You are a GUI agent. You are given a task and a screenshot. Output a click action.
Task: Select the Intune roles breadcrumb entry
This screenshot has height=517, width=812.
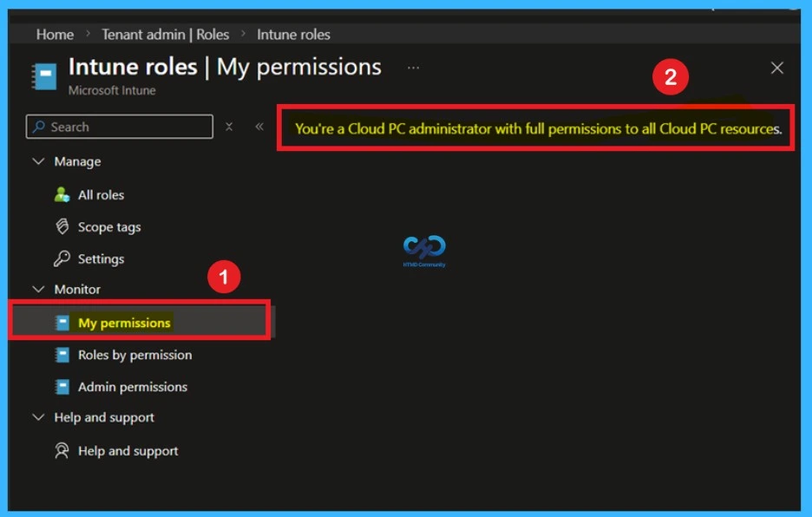(x=292, y=34)
